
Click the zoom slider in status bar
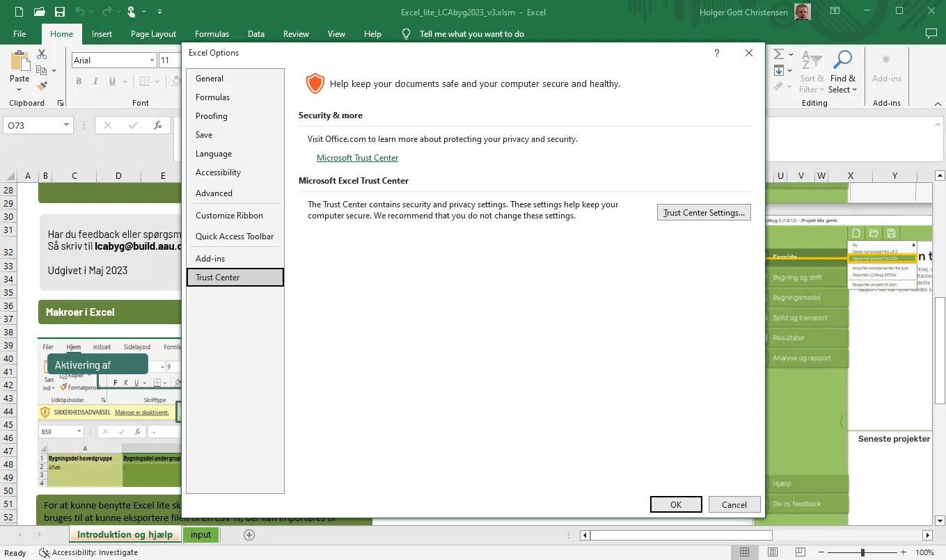(x=862, y=552)
